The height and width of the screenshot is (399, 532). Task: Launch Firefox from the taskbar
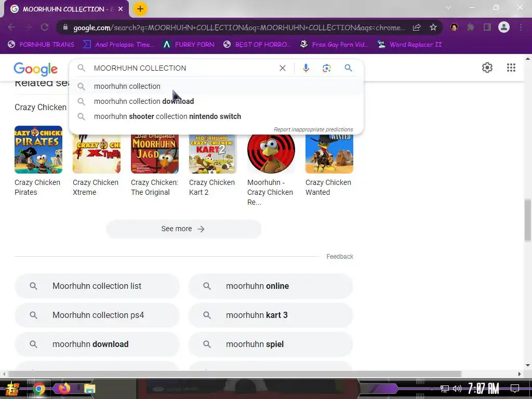[64, 388]
